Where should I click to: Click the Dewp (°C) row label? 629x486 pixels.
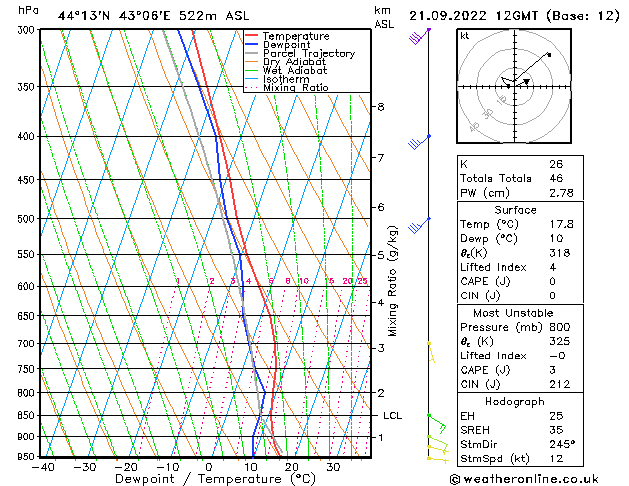click(489, 239)
